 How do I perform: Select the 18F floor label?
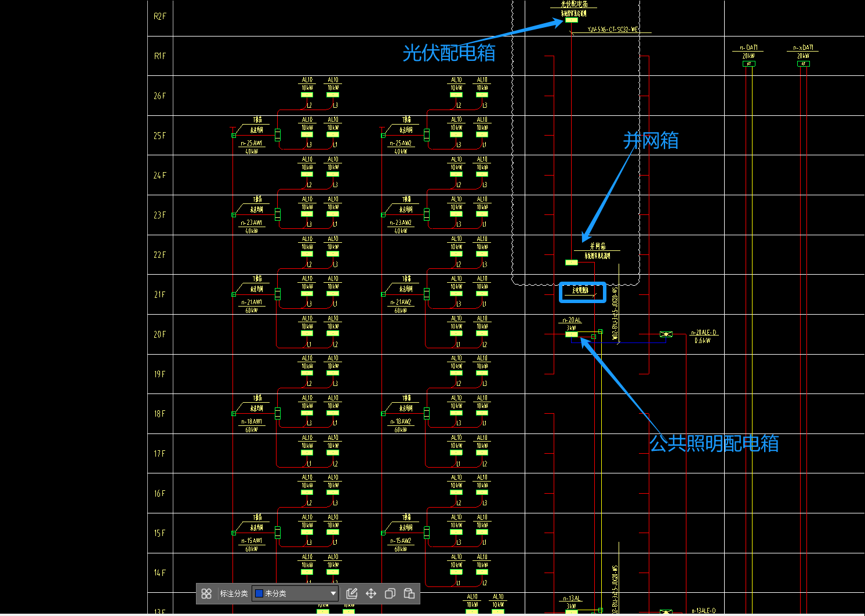click(160, 414)
